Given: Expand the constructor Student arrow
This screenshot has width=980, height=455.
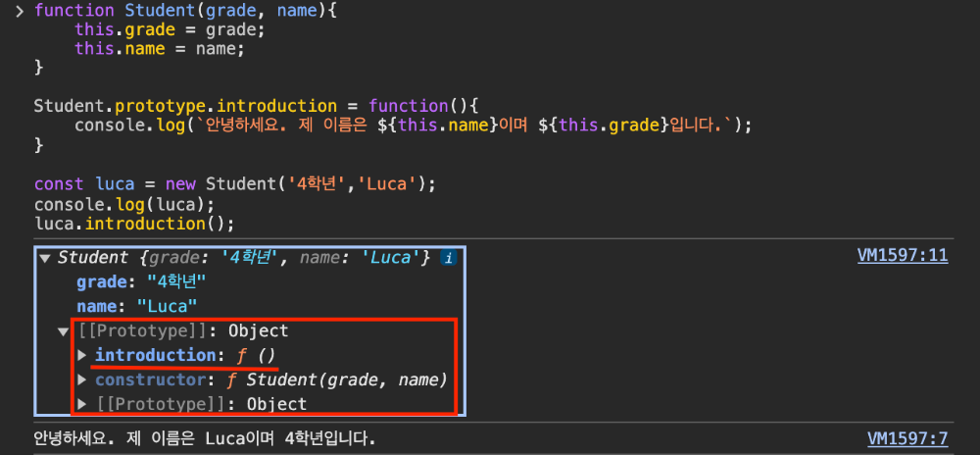Looking at the screenshot, I should pyautogui.click(x=82, y=380).
